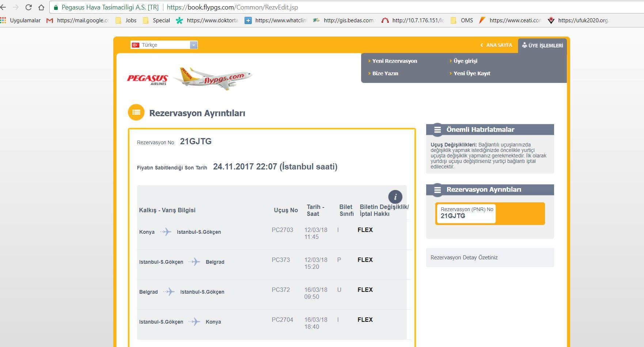Click the browser back arrow
This screenshot has height=347, width=644.
pos(3,7)
